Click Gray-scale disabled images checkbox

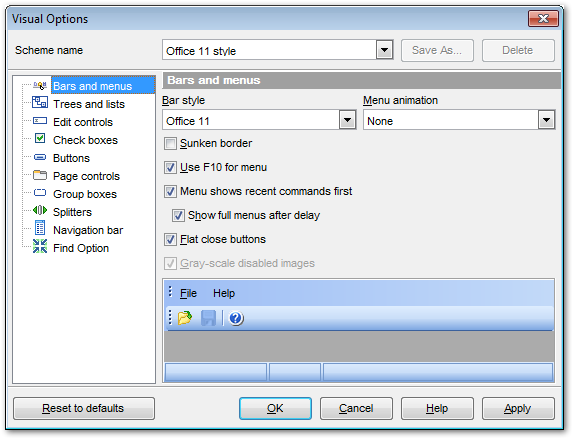coord(170,264)
